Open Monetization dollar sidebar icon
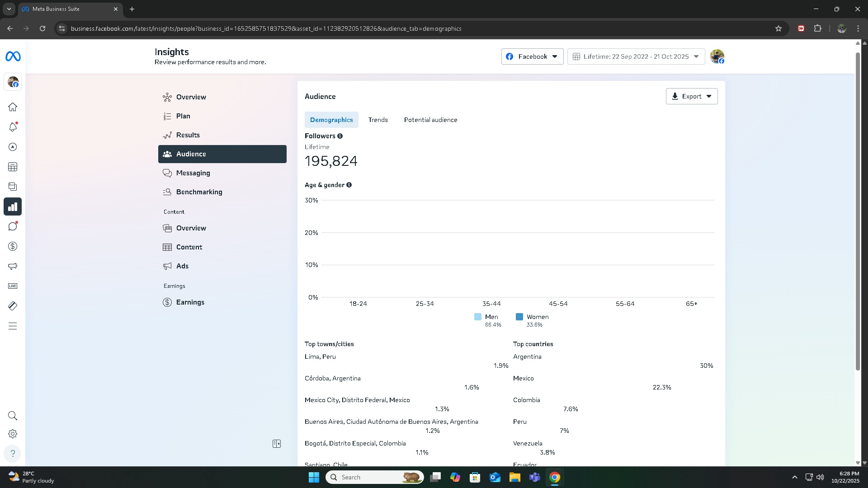Screen dimensions: 868x488 coord(13,246)
